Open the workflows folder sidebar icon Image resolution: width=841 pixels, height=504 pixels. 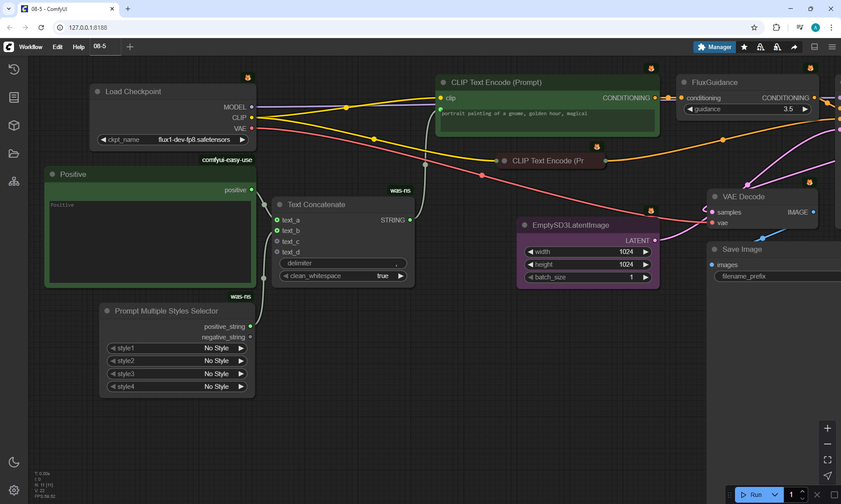tap(14, 154)
